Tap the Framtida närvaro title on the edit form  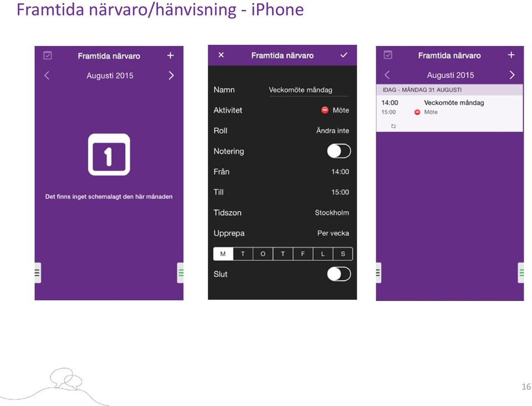pos(282,55)
